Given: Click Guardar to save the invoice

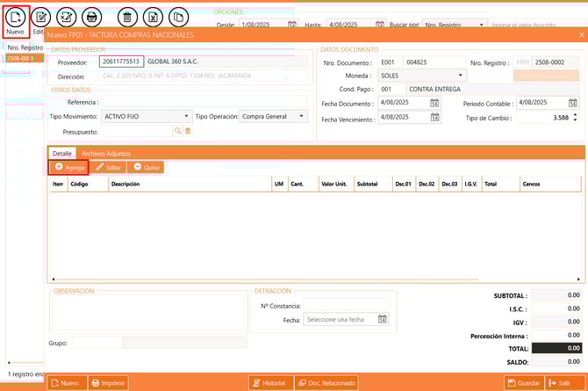Looking at the screenshot, I should 524,383.
